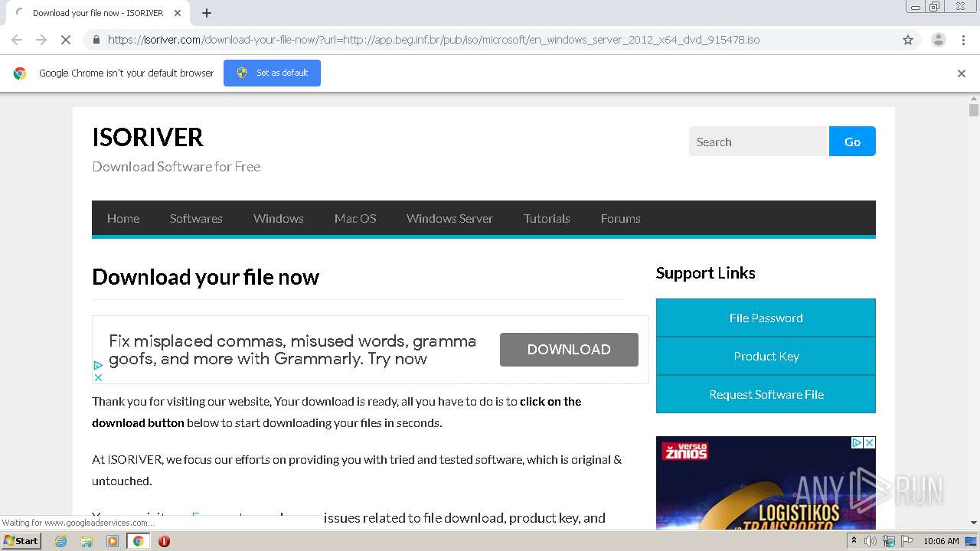
Task: Open a new tab with plus button
Action: pyautogui.click(x=207, y=13)
